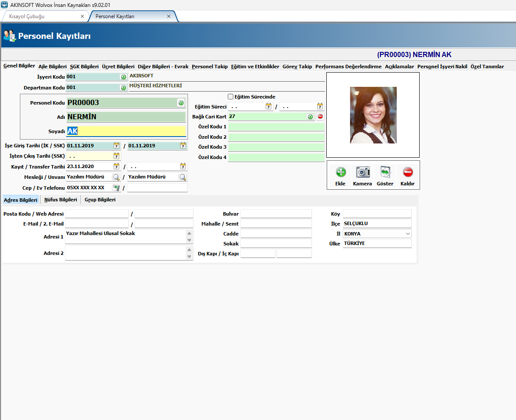Image resolution: width=516 pixels, height=420 pixels.
Task: Remove the Bağlı Cari Kart link
Action: pos(320,116)
